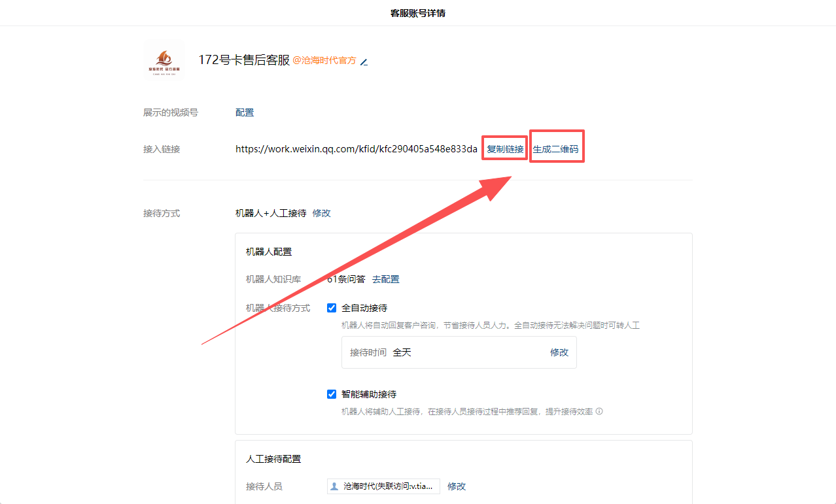The image size is (836, 504).
Task: Open knowledge base via 去配置
Action: pyautogui.click(x=386, y=279)
